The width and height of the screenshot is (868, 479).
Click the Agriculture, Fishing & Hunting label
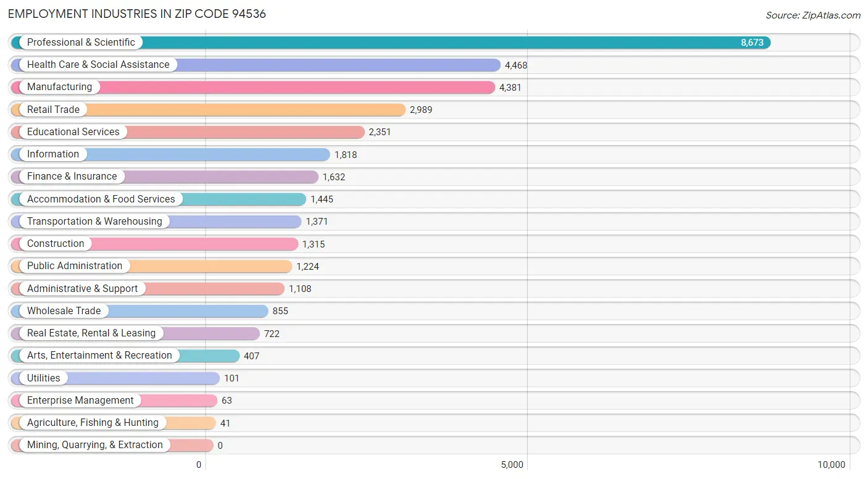(x=93, y=423)
